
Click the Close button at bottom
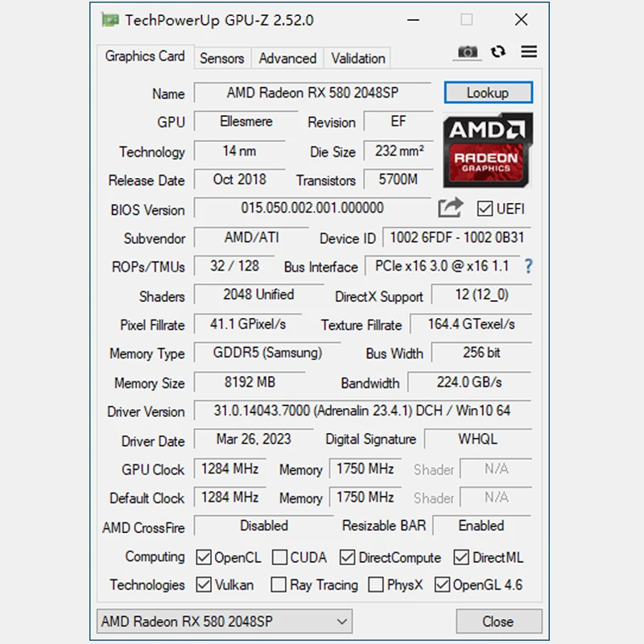pyautogui.click(x=497, y=621)
